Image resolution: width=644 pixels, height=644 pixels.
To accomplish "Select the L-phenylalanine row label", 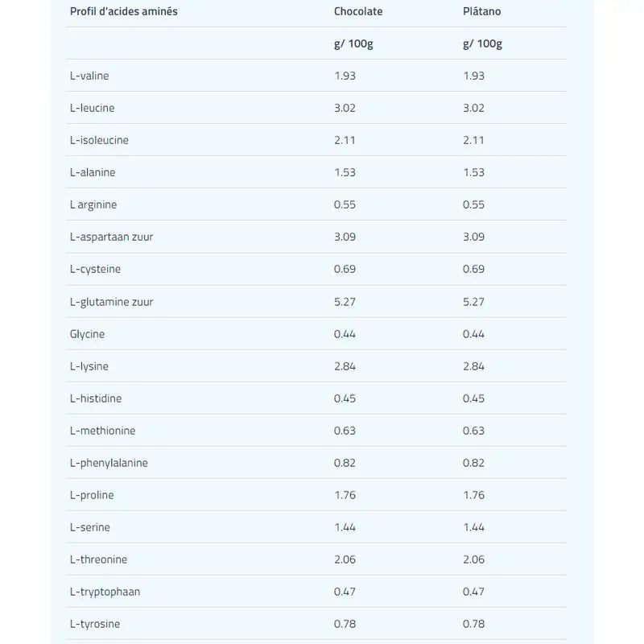I will (109, 463).
